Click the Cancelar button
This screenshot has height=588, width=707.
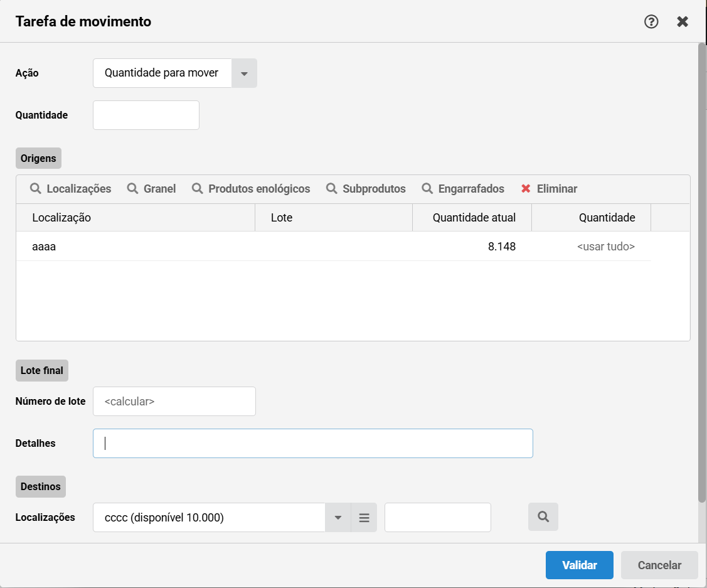(x=659, y=565)
